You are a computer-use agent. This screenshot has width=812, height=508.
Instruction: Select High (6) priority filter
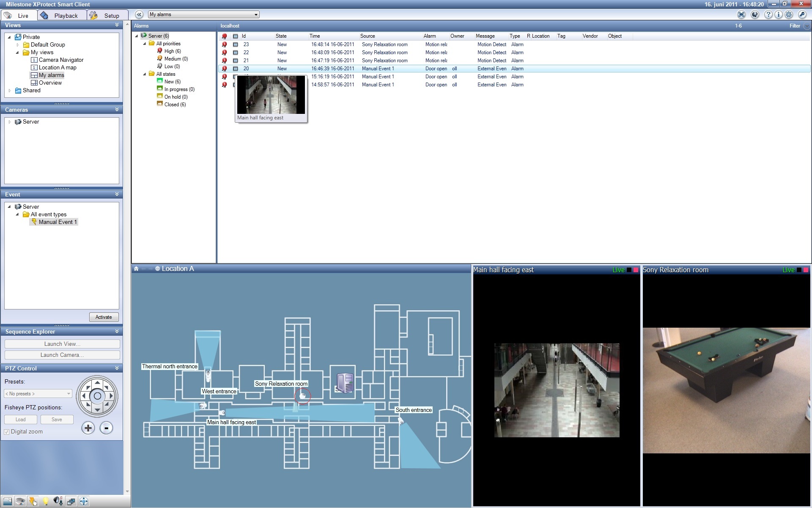click(173, 51)
